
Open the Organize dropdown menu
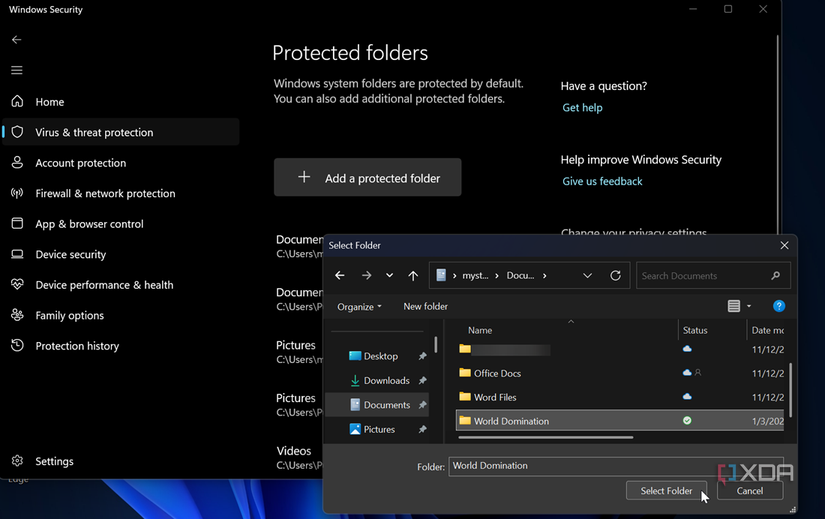point(359,306)
